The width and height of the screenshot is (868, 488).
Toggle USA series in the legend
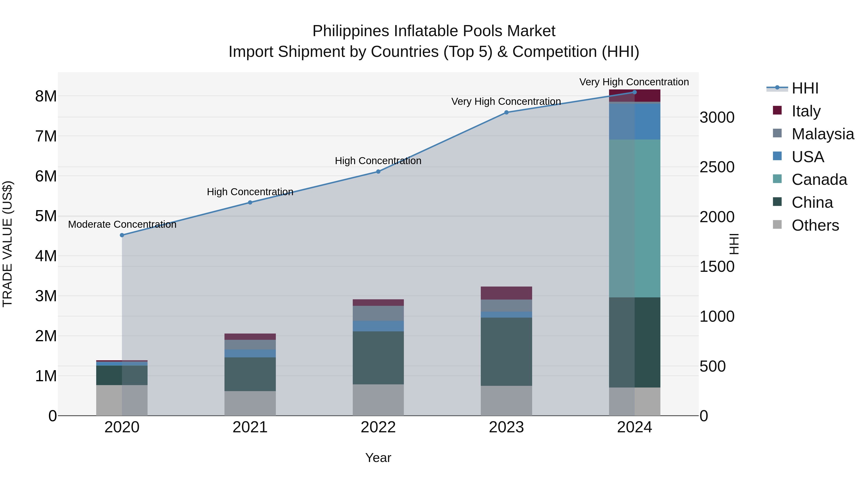[x=799, y=157]
